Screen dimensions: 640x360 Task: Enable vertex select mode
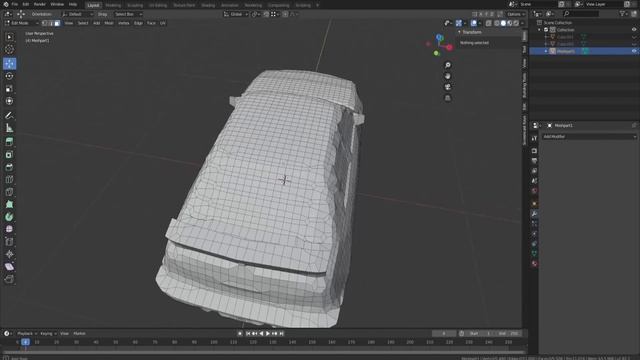point(44,23)
